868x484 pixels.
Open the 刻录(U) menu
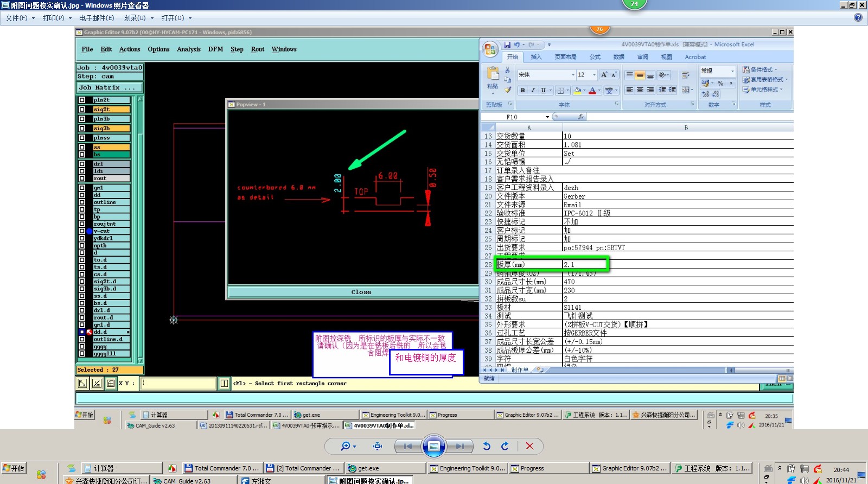138,18
